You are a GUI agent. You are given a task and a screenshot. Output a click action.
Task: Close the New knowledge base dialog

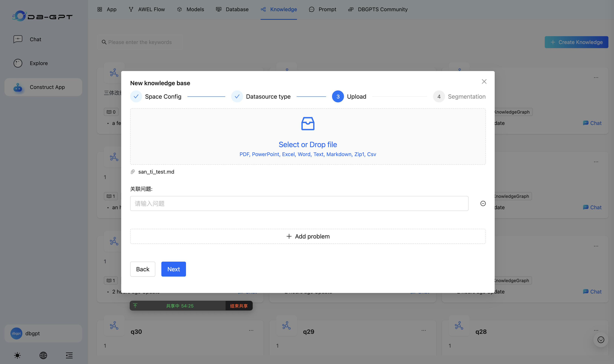click(484, 81)
